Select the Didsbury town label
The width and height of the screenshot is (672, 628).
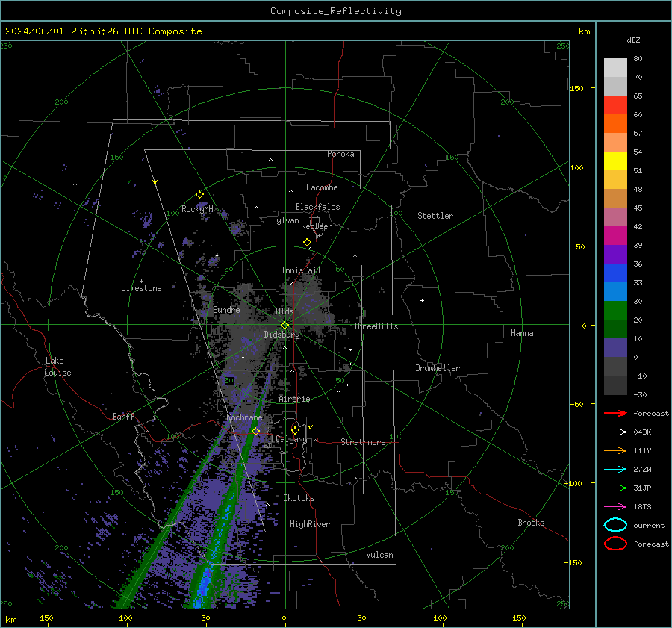pyautogui.click(x=281, y=335)
